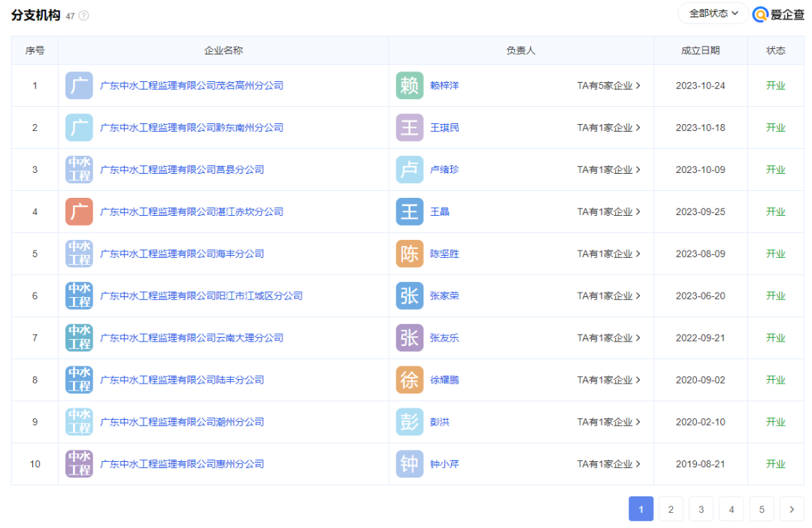Viewport: 812px width, 528px height.
Task: Click the blue 钟 avatar for 钟小荐
Action: pos(410,465)
